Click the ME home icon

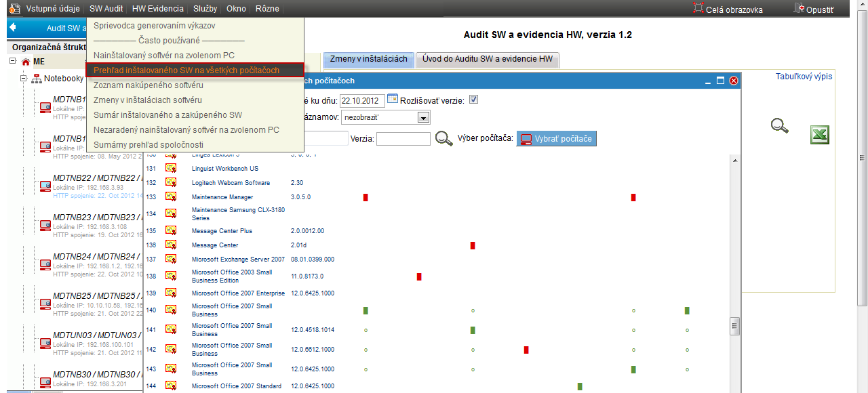pos(26,62)
